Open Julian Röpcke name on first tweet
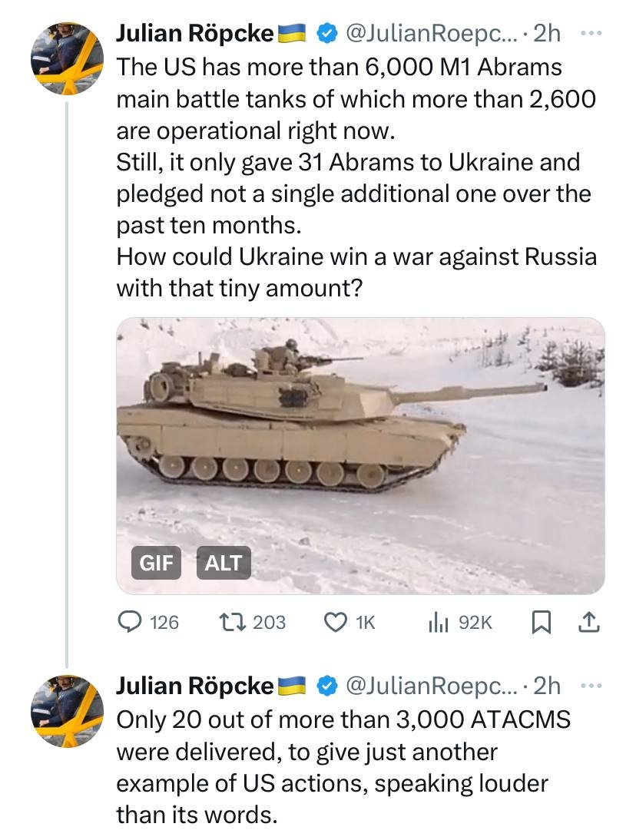Viewport: 636px width, 840px height. (x=194, y=34)
